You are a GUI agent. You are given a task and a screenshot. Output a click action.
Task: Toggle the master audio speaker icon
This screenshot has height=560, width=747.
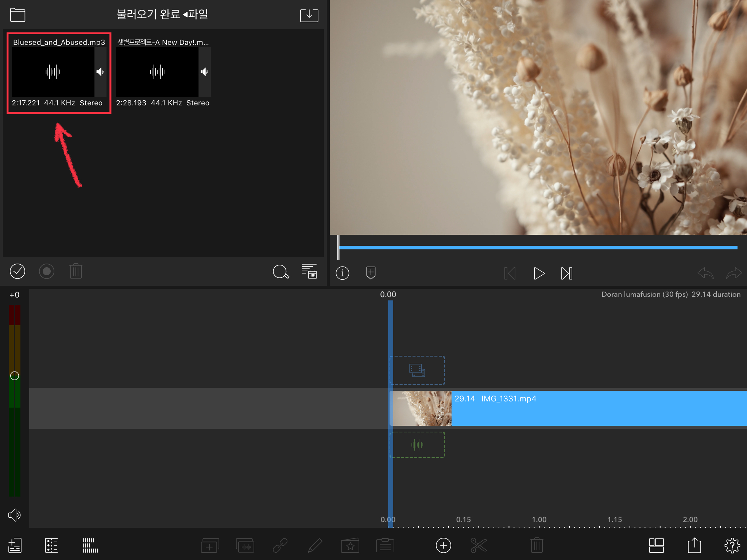coord(15,515)
